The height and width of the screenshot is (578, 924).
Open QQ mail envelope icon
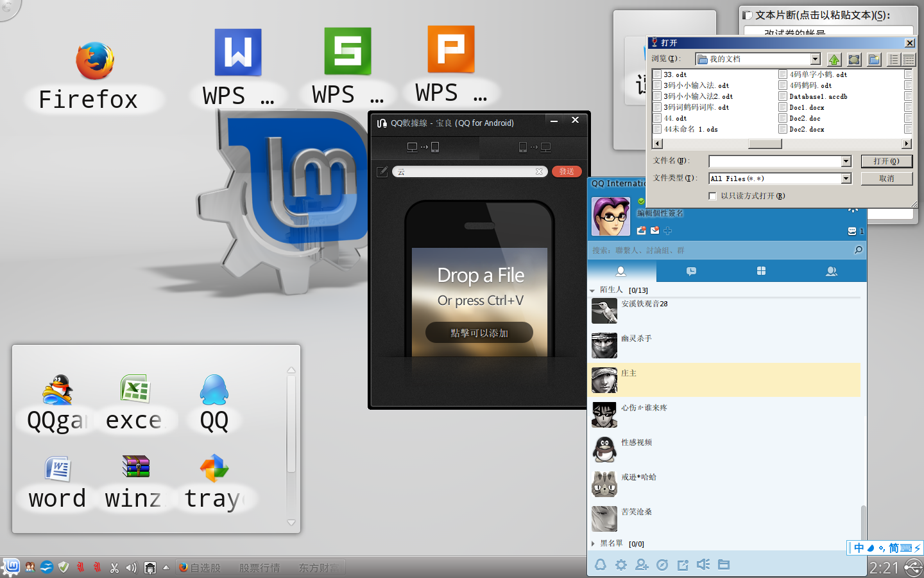tap(655, 231)
